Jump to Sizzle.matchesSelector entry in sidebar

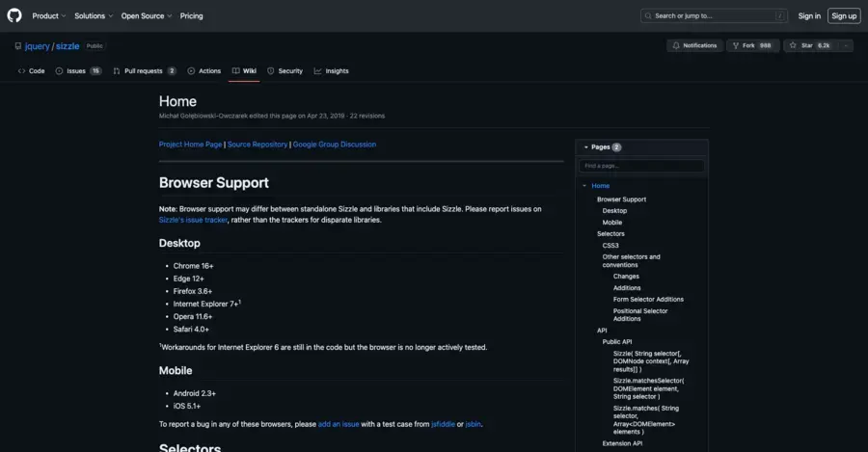[x=648, y=389]
